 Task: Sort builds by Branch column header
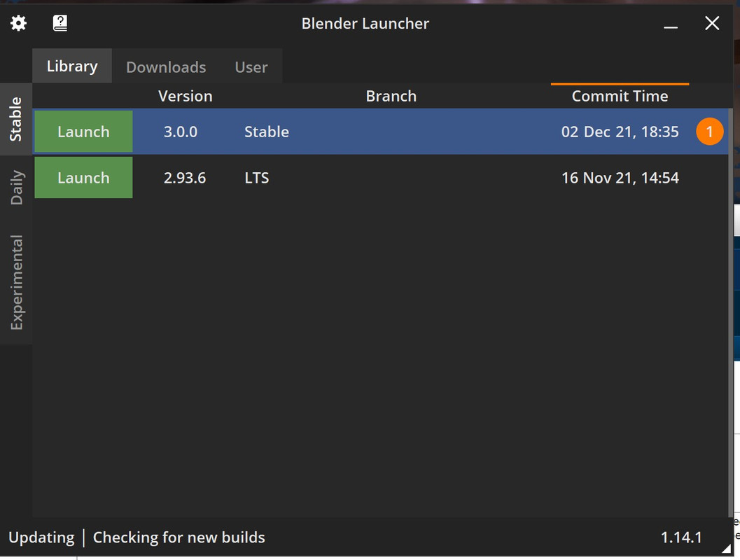(391, 96)
